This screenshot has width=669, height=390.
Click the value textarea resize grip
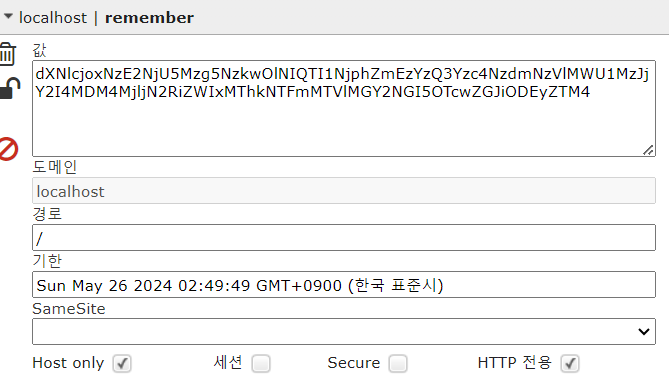click(648, 150)
